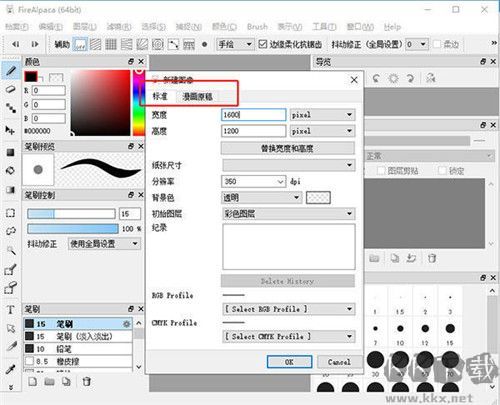Click add brush page icon
Screen dimensions: 500x405
[x=33, y=381]
